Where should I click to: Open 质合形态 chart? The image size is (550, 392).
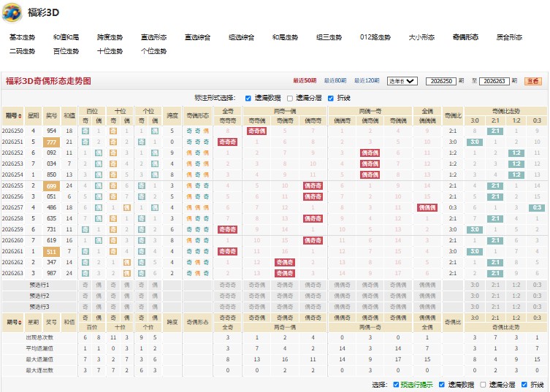pyautogui.click(x=509, y=37)
